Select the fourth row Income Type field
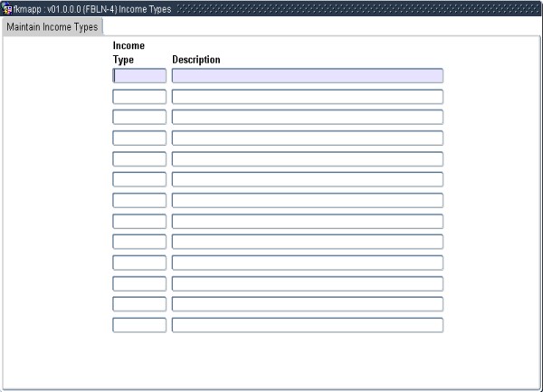The image size is (543, 392). click(x=139, y=139)
